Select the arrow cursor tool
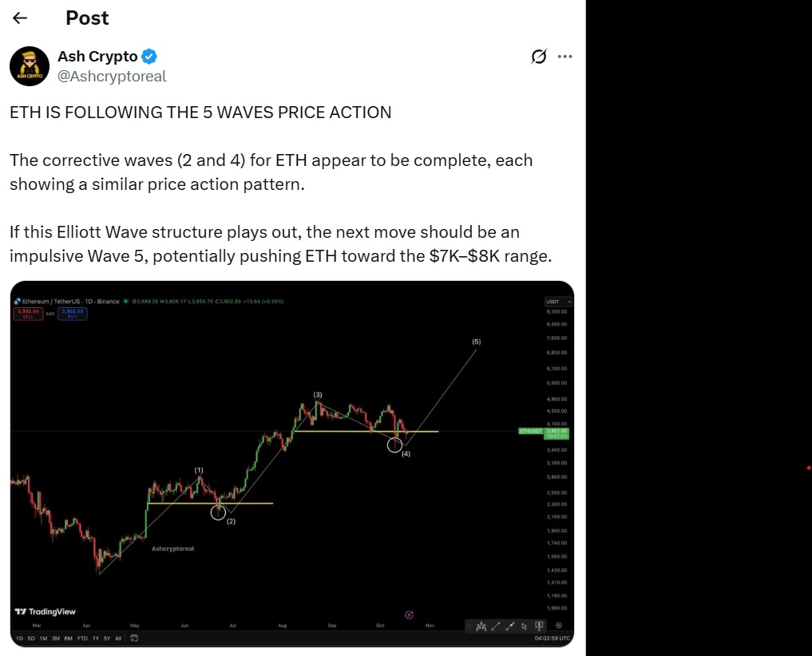 (525, 626)
